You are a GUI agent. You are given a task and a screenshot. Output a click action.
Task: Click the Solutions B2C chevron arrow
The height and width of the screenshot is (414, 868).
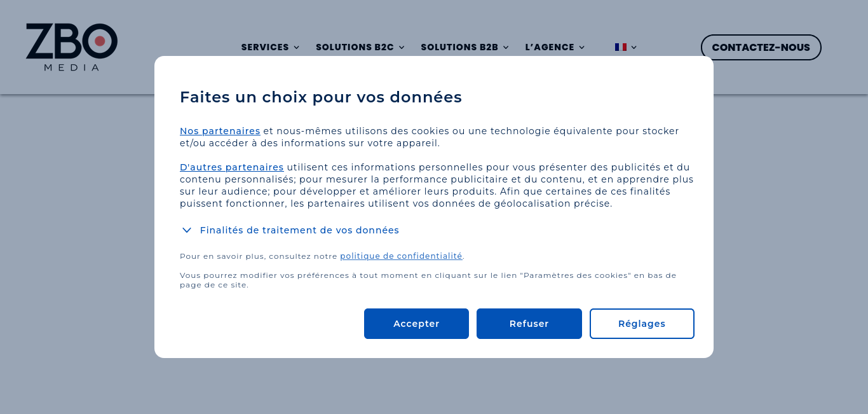click(402, 48)
